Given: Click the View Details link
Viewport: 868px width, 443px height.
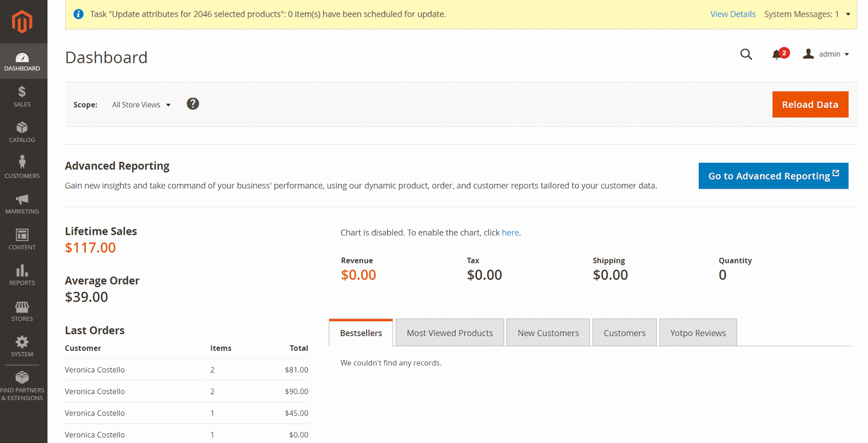Looking at the screenshot, I should [732, 14].
